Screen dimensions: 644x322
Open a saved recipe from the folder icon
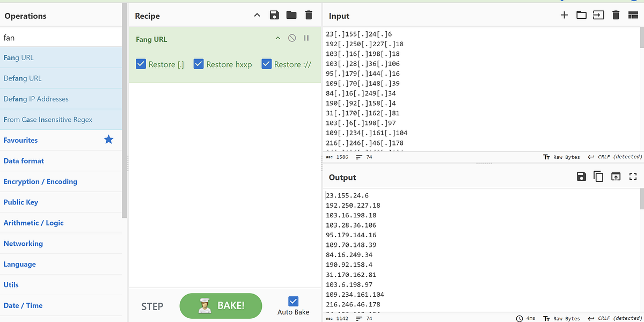point(291,15)
